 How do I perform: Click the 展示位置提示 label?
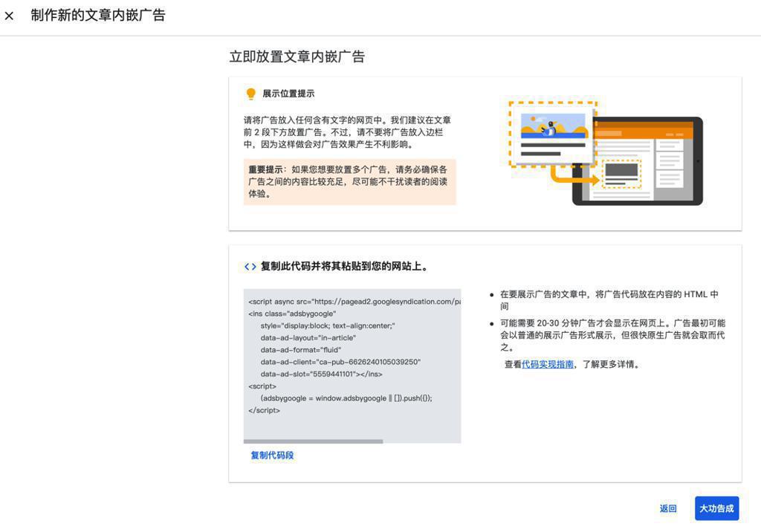(288, 94)
